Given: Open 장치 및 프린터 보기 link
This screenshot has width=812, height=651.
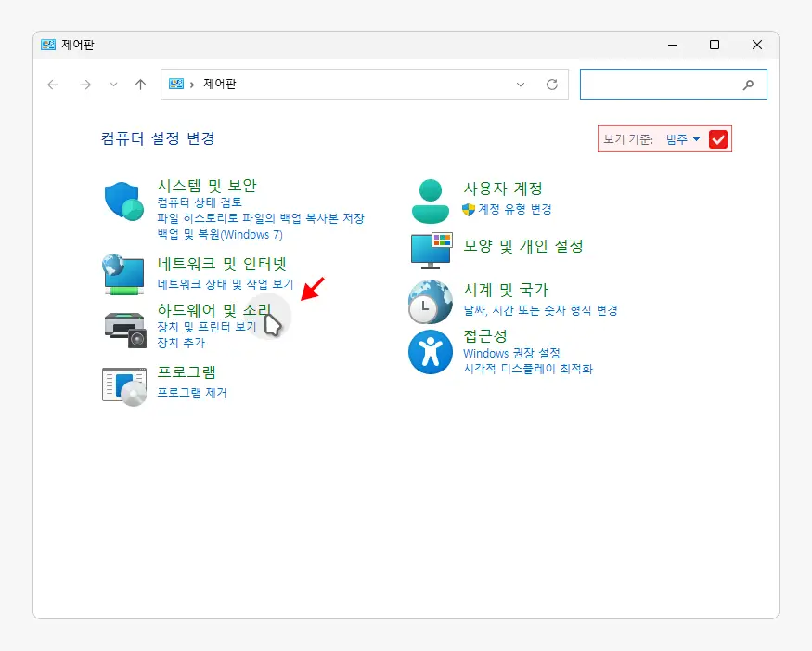Looking at the screenshot, I should [x=207, y=327].
